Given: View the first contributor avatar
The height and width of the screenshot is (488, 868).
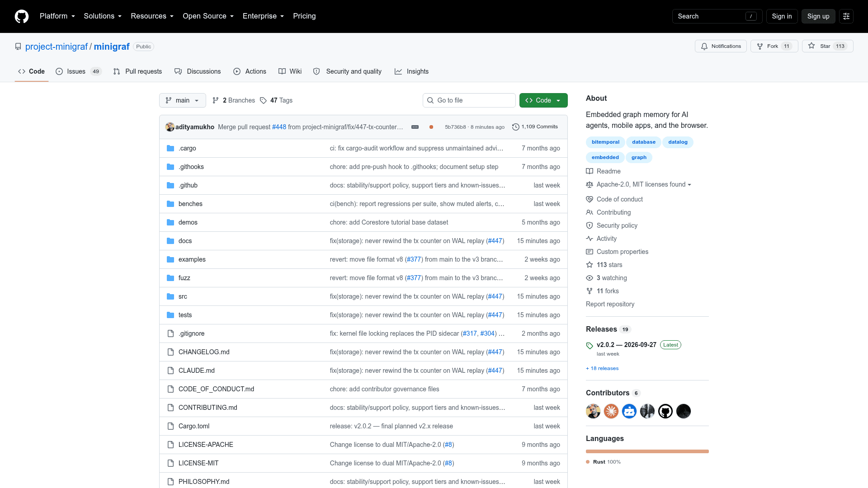Looking at the screenshot, I should coord(593,411).
